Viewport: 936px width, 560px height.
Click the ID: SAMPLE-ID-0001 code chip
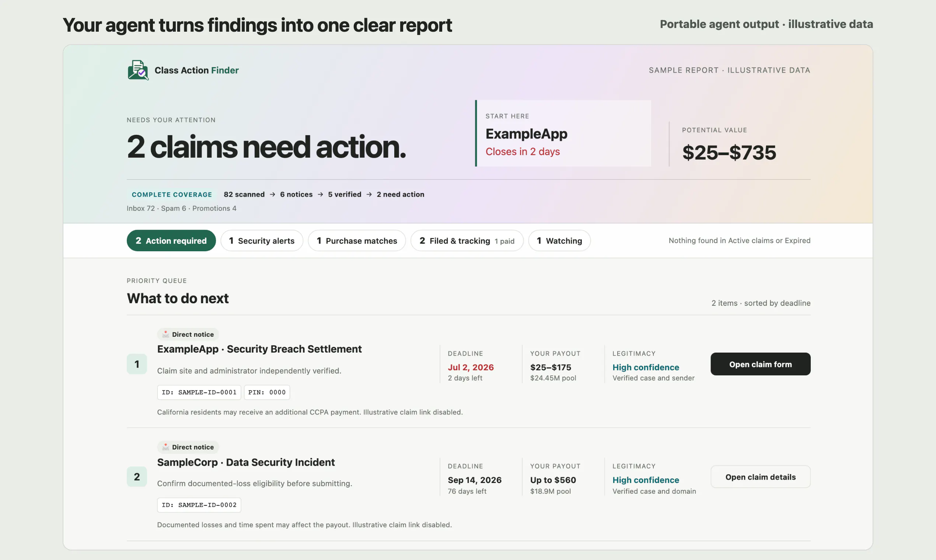199,392
